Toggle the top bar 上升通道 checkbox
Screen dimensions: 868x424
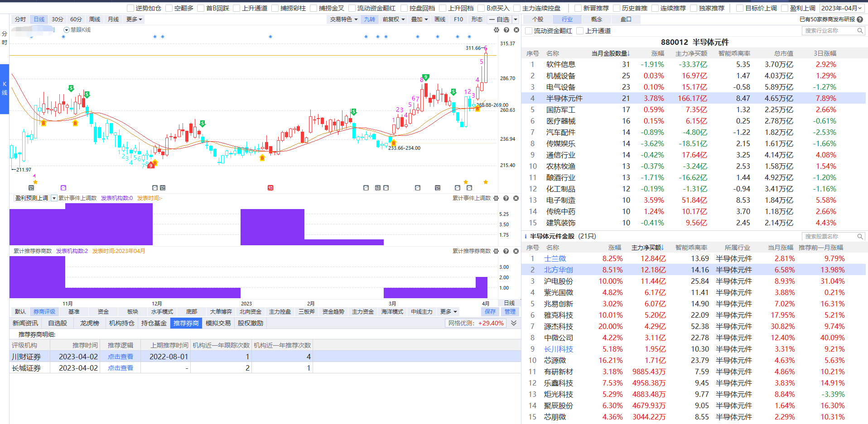[236, 8]
